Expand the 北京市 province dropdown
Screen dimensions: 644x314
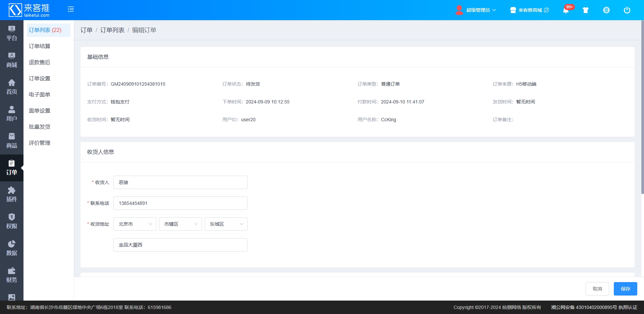tap(135, 224)
